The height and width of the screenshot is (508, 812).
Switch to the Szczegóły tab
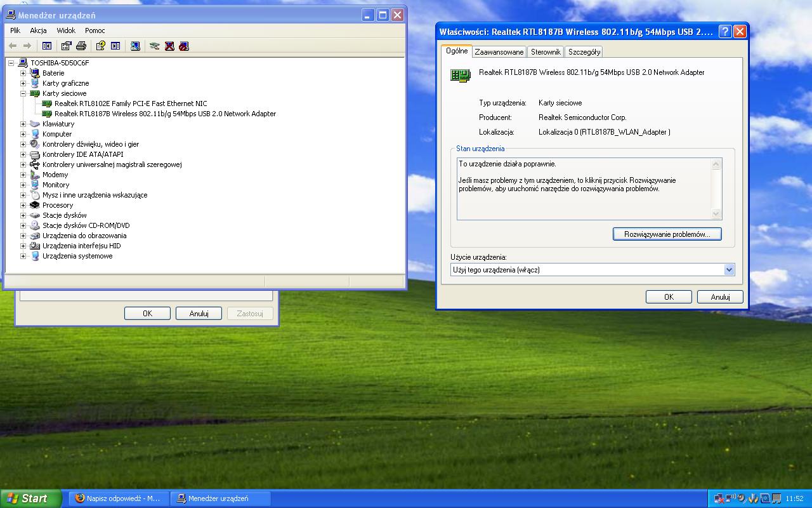click(584, 52)
